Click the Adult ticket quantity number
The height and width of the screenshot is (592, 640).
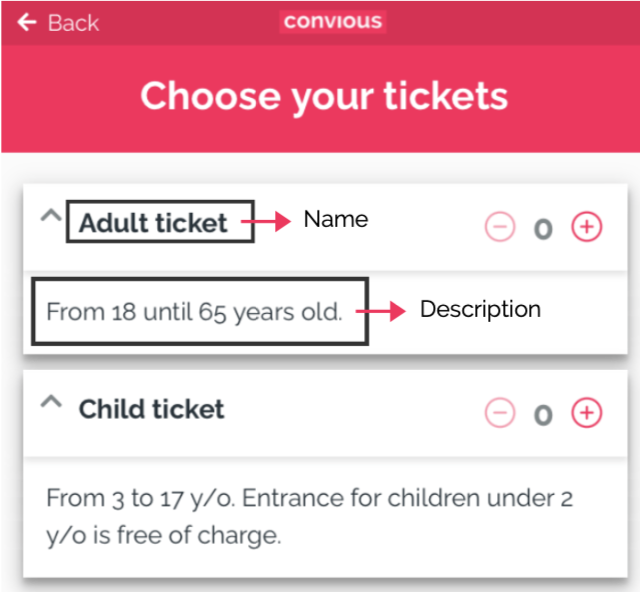(x=543, y=229)
